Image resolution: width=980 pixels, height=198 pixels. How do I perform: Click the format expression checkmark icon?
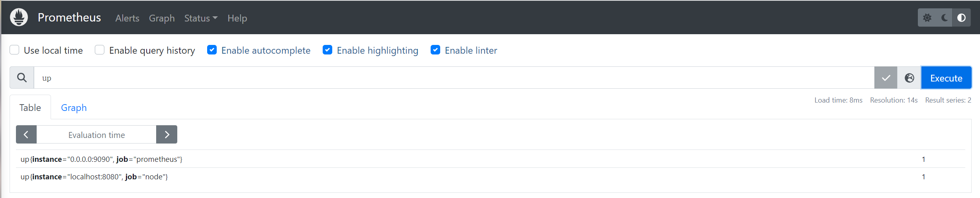coord(886,78)
